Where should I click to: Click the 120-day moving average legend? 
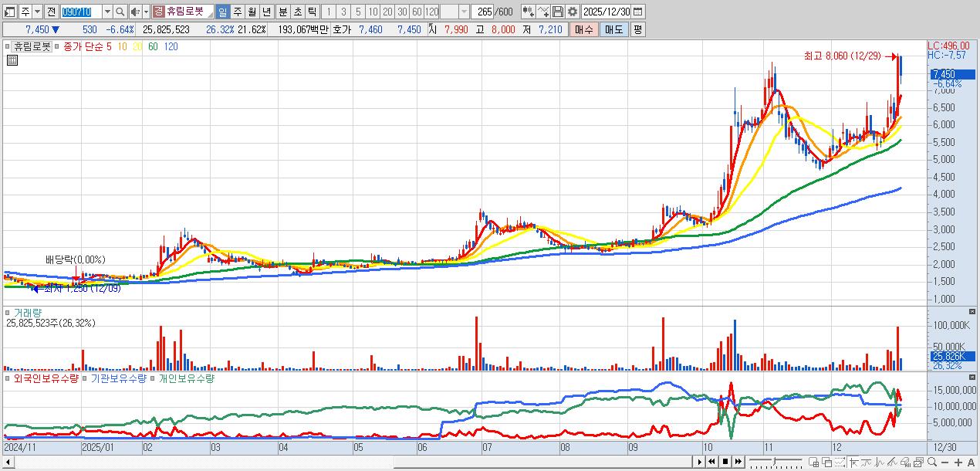tap(171, 46)
